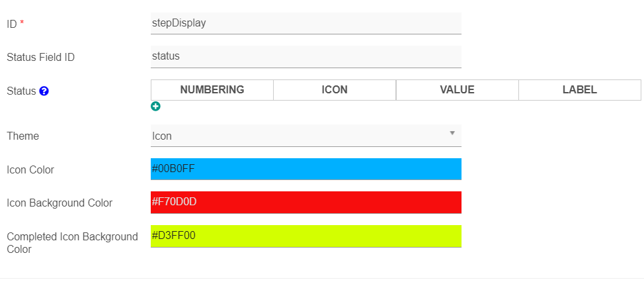This screenshot has height=288, width=644.
Task: Select the NUMBERING column header
Action: (x=212, y=89)
